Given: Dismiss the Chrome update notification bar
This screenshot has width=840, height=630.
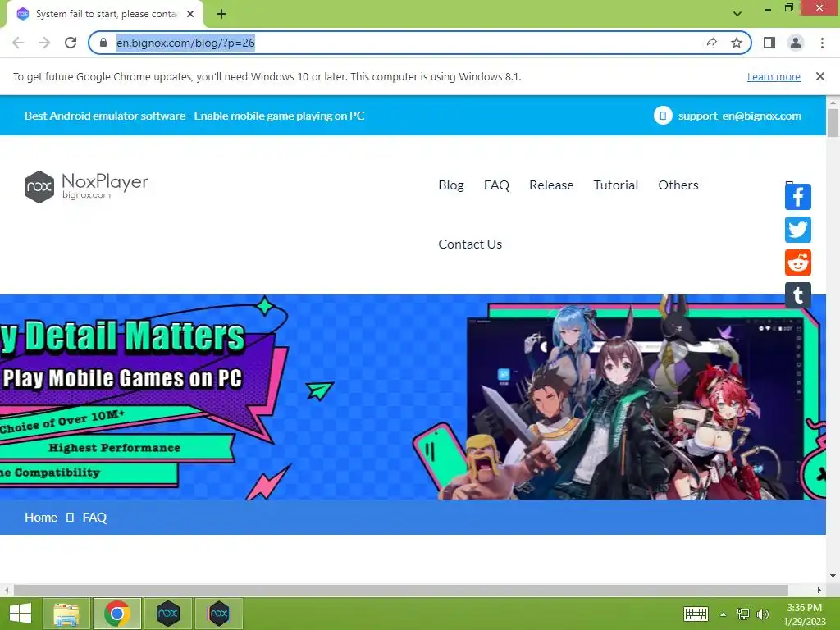Looking at the screenshot, I should click(819, 76).
